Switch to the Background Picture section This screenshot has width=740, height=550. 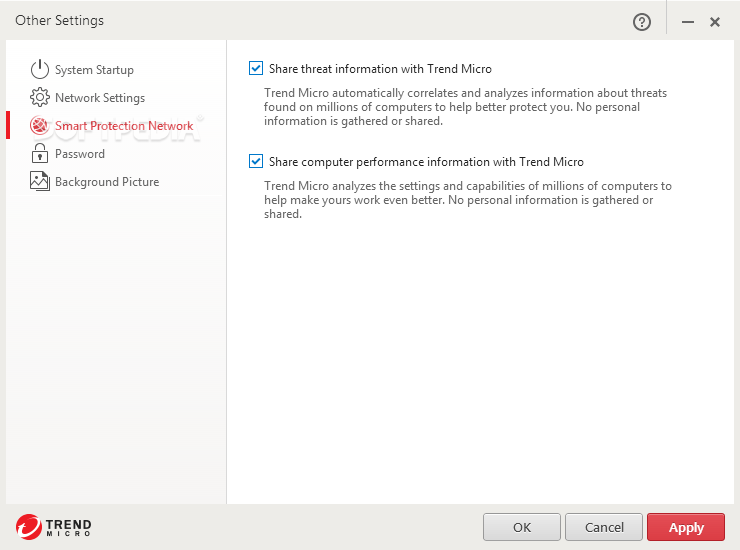107,182
